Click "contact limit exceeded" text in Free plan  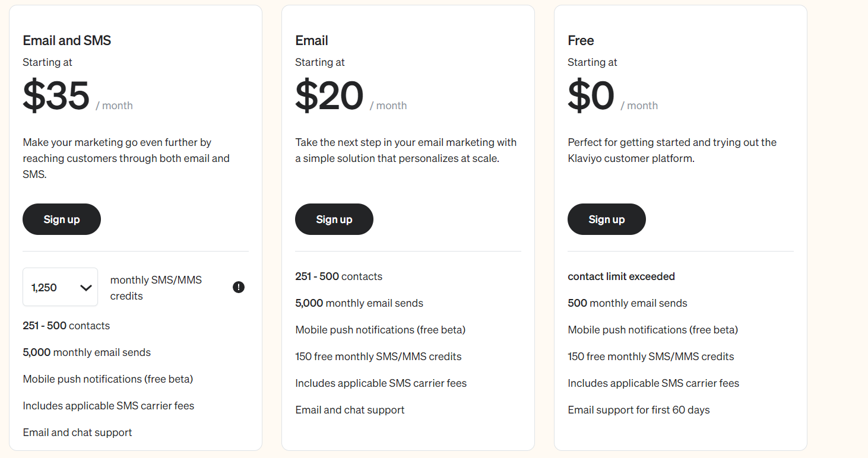(621, 276)
